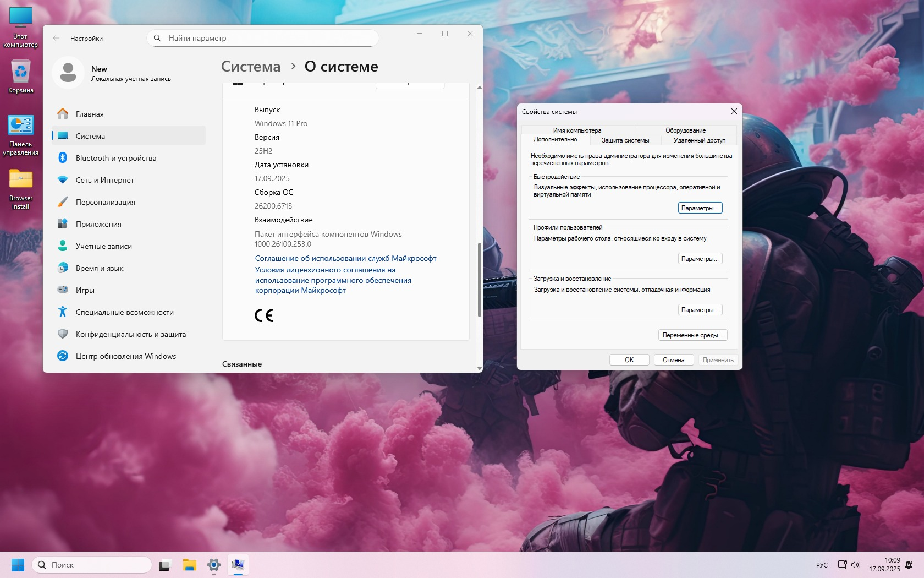Switch to Защита системы tab
924x578 pixels.
pyautogui.click(x=625, y=140)
